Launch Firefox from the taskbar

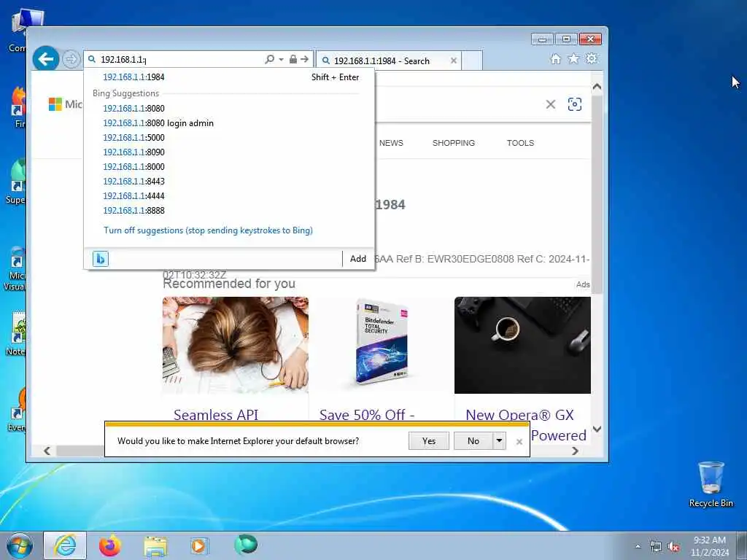point(110,545)
